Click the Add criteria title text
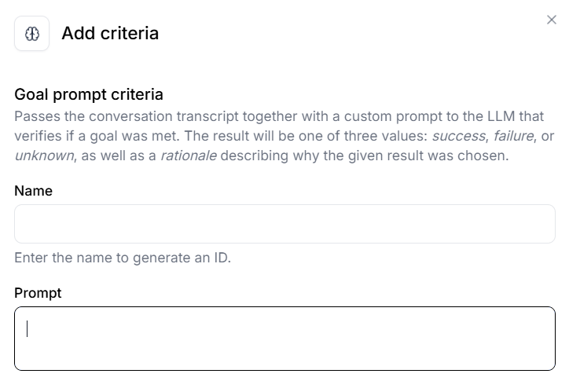Screen dimensions: 569x392 click(x=110, y=33)
